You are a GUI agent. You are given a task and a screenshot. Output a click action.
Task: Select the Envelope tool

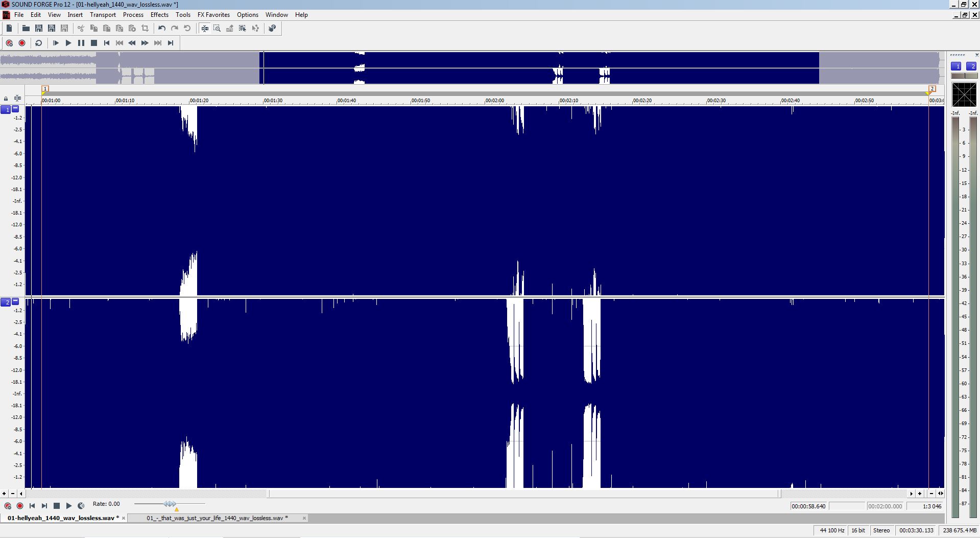(255, 29)
